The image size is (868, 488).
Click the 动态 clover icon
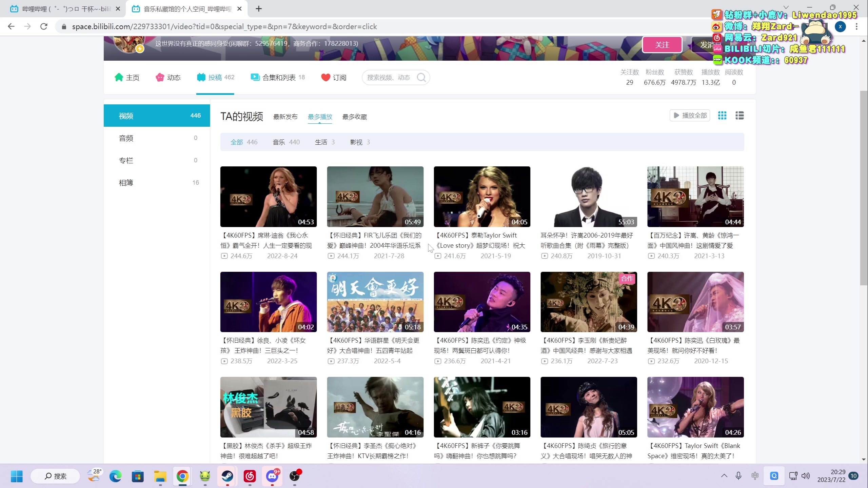(x=160, y=77)
